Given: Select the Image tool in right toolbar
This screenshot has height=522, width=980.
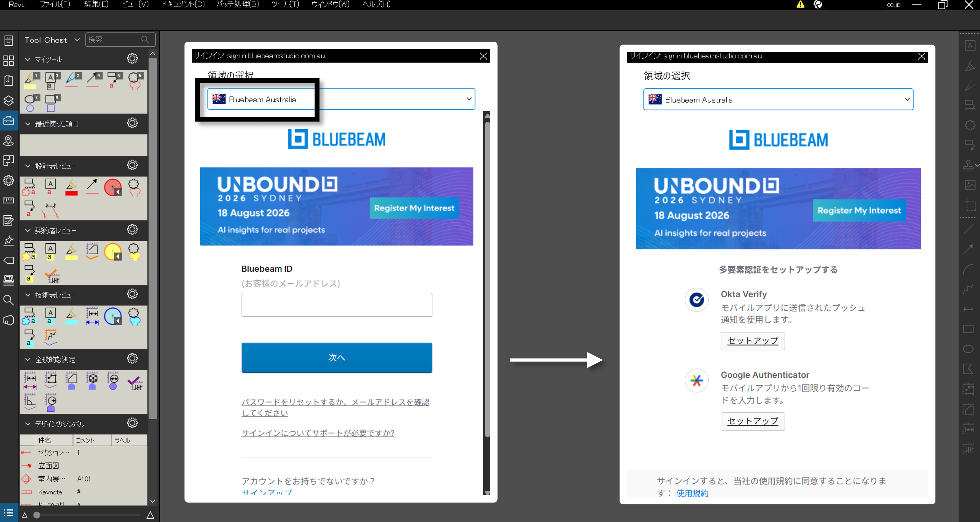Looking at the screenshot, I should point(970,185).
